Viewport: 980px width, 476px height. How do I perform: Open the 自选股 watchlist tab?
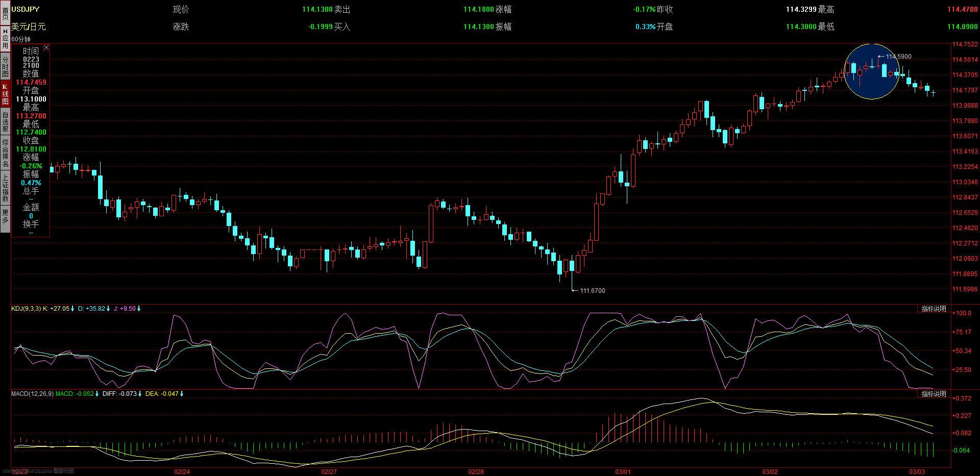pyautogui.click(x=5, y=122)
